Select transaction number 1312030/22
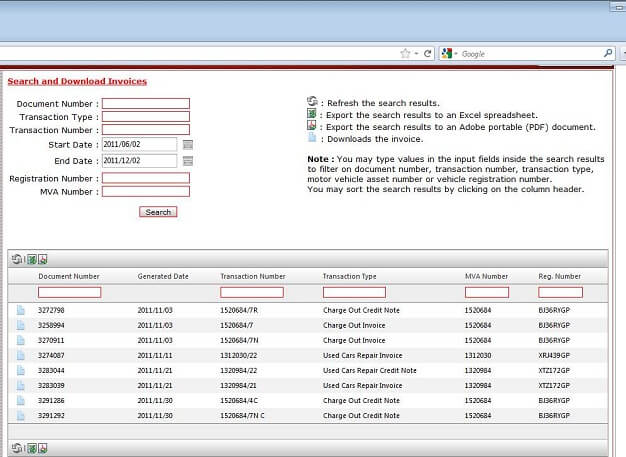Image resolution: width=626 pixels, height=457 pixels. click(239, 355)
